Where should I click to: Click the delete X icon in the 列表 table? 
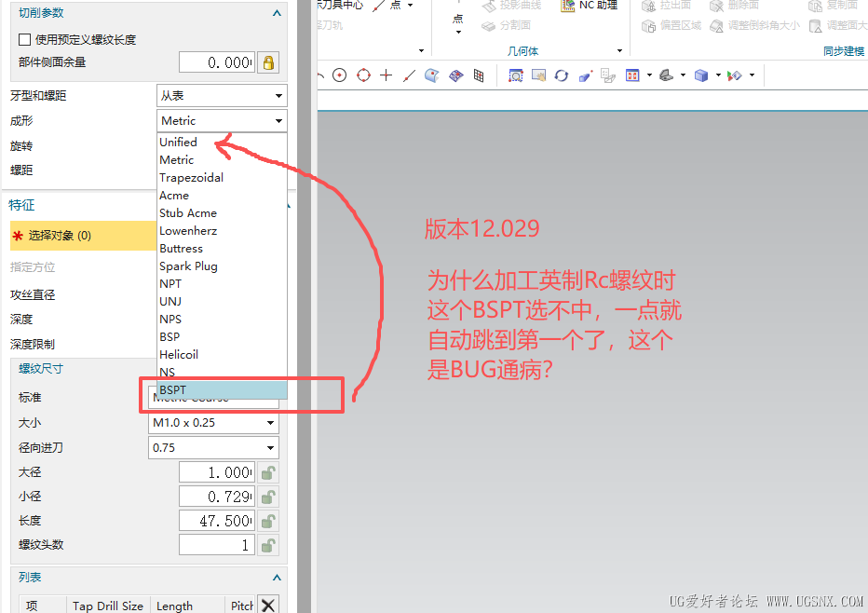(268, 606)
